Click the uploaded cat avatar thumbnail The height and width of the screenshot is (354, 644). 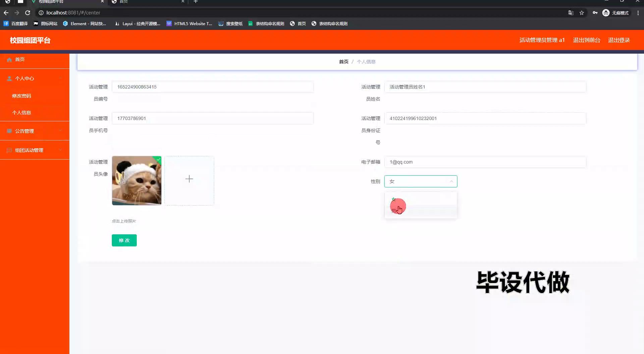coord(137,181)
